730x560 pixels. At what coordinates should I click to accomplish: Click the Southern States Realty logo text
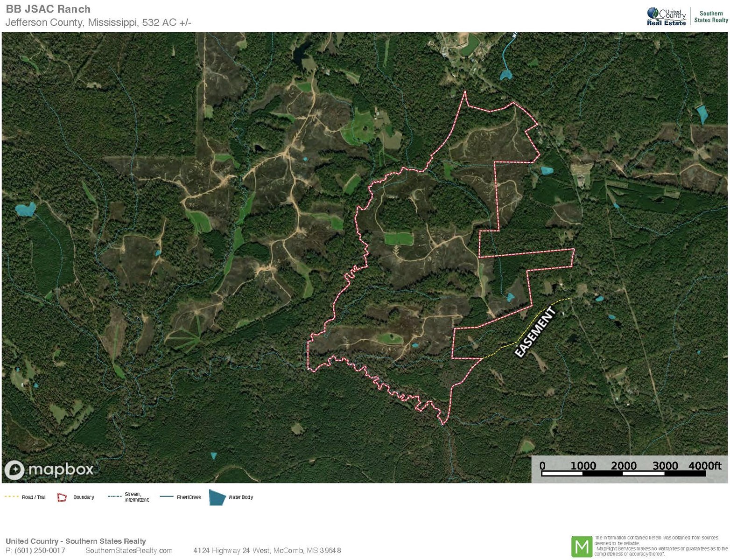(x=711, y=17)
